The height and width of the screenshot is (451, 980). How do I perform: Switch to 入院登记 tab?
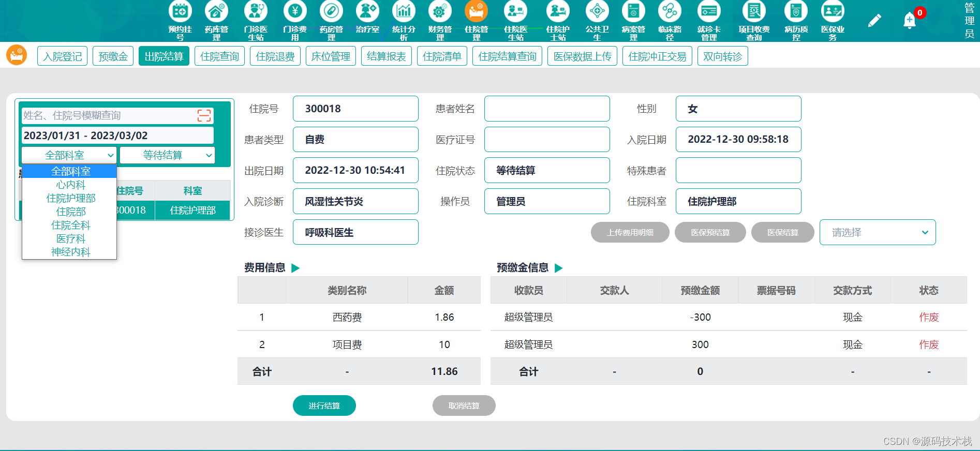(63, 56)
